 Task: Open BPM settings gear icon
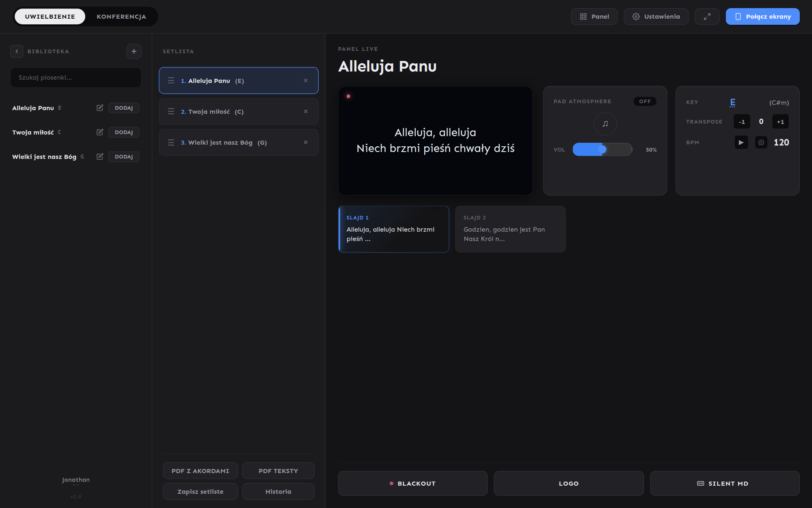coord(761,142)
